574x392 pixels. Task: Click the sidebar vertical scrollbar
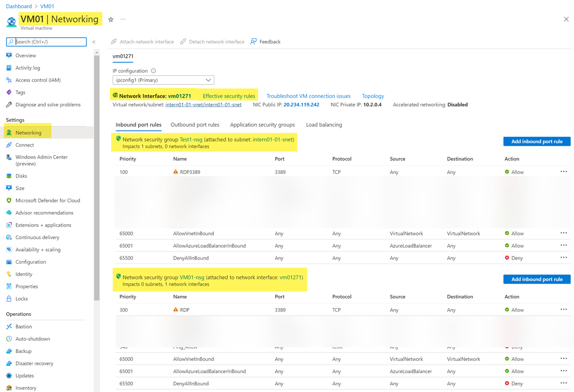point(97,178)
